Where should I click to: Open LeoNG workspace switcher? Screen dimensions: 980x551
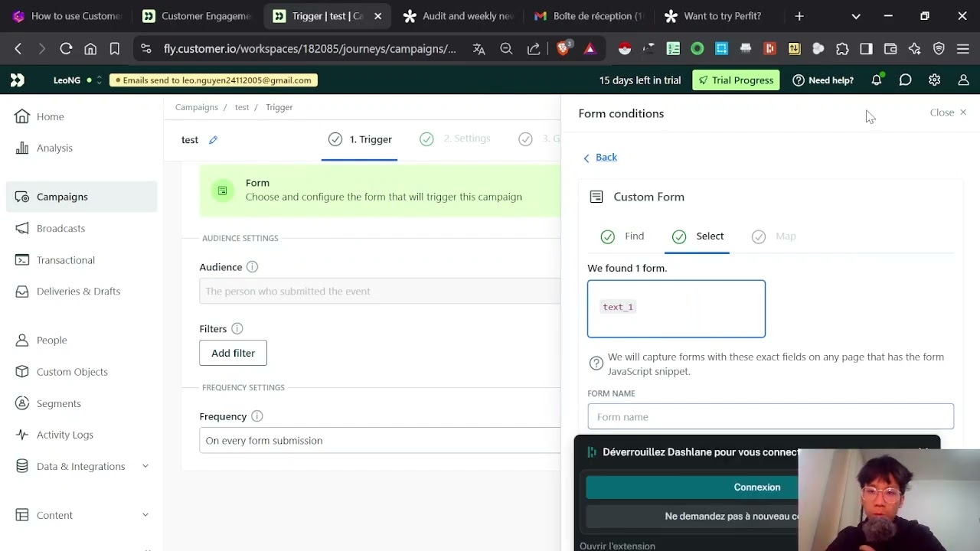point(77,80)
